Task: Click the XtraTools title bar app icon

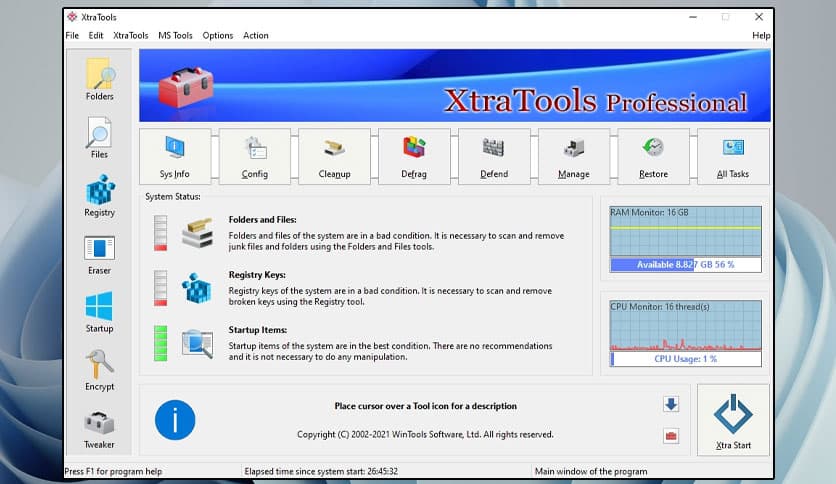Action: (x=72, y=17)
